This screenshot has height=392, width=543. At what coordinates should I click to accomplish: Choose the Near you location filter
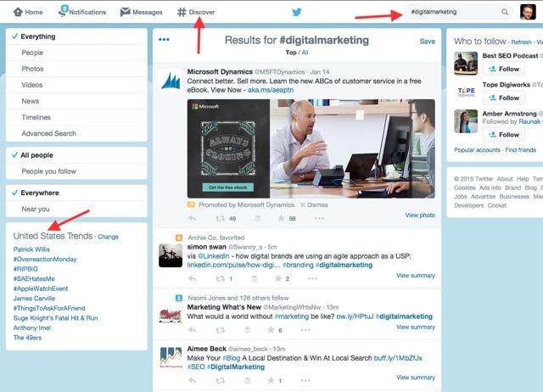click(36, 209)
